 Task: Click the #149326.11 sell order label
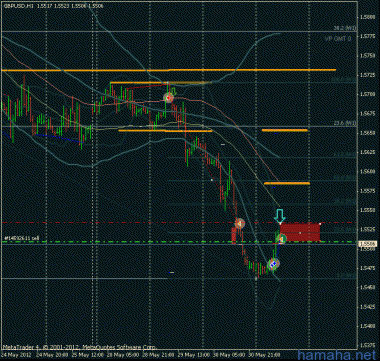click(22, 238)
